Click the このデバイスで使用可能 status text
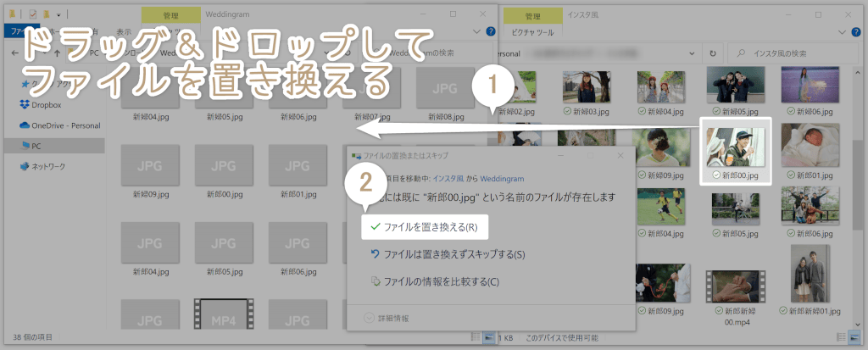Screen dimensions: 868x350 (561, 336)
